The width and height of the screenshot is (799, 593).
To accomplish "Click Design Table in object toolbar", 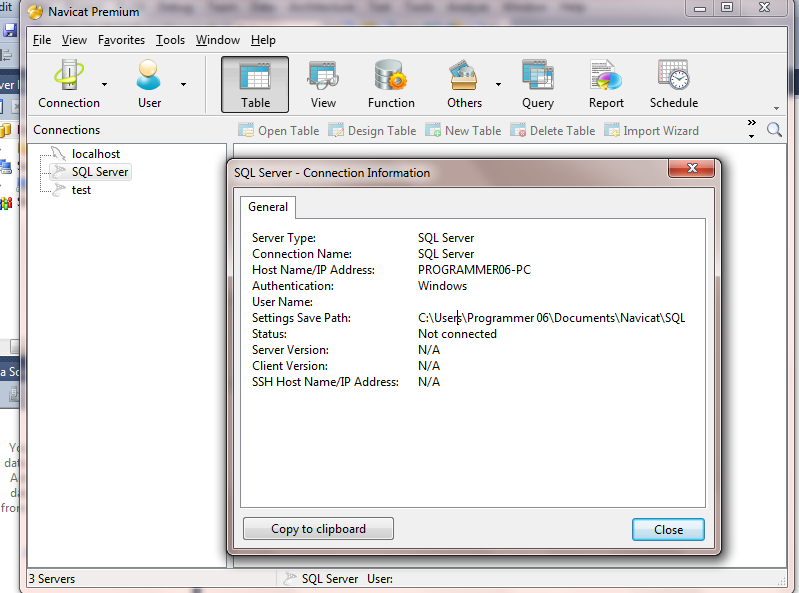I will pyautogui.click(x=372, y=130).
